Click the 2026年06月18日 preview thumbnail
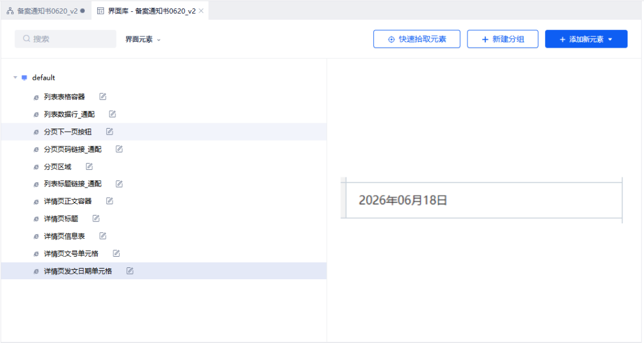The height and width of the screenshot is (343, 644). [x=481, y=200]
